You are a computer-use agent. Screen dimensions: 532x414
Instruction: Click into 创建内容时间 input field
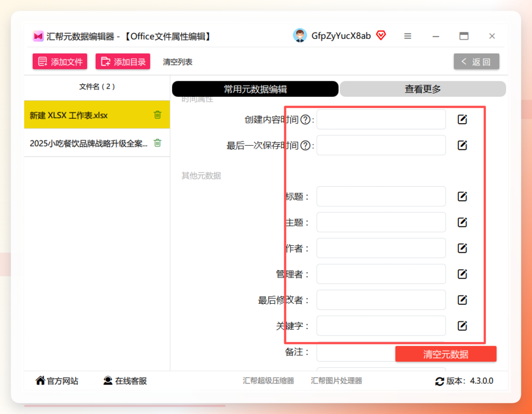(x=381, y=119)
